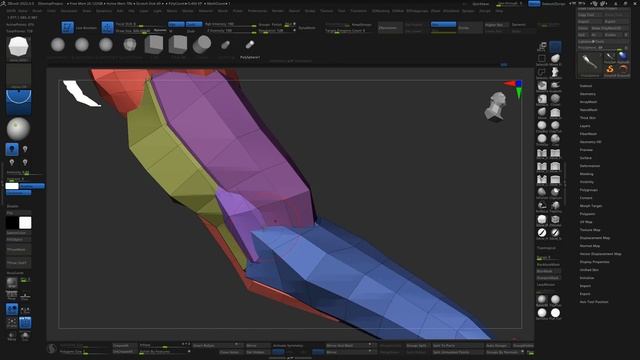This screenshot has height=360, width=640.
Task: Click Make PolyMesh3D button
Action: click(609, 28)
